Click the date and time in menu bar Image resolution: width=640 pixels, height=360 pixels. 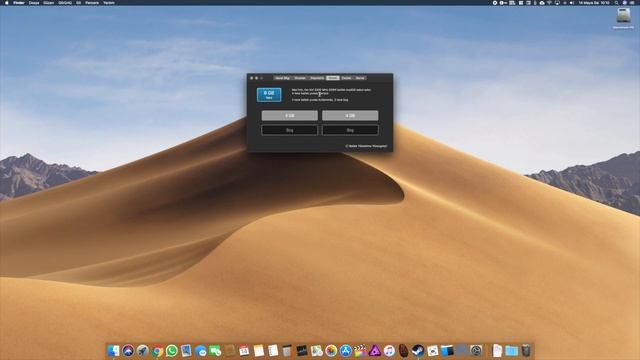[594, 3]
